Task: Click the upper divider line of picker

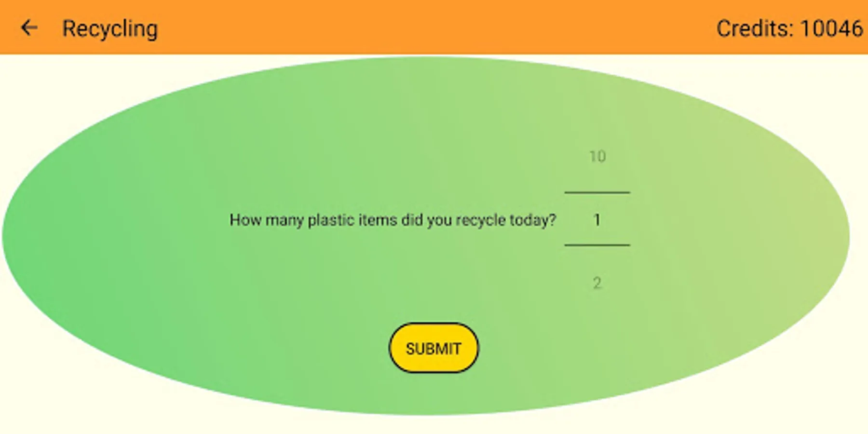Action: point(597,192)
